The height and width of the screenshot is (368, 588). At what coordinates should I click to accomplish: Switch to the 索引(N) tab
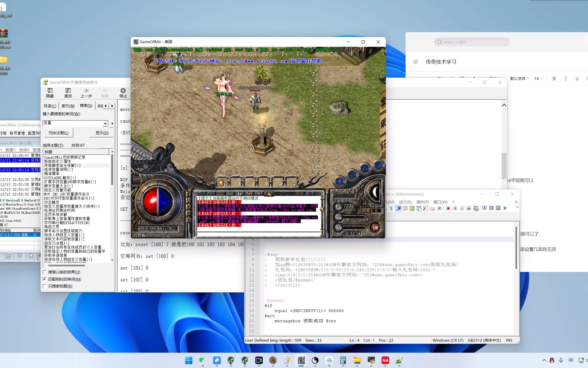68,106
